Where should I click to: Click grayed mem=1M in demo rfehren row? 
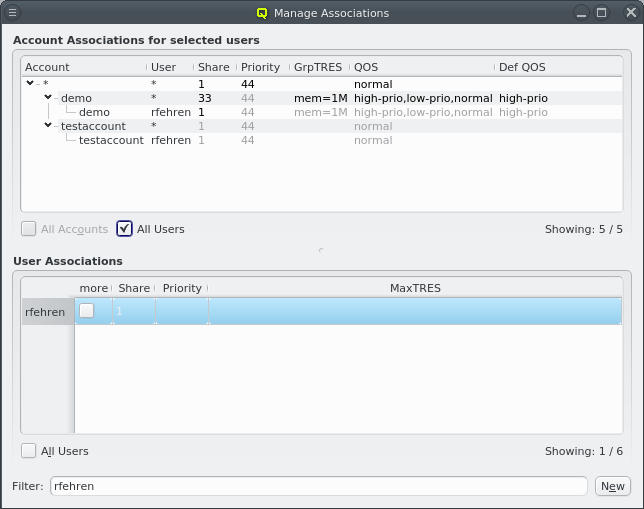[x=320, y=112]
